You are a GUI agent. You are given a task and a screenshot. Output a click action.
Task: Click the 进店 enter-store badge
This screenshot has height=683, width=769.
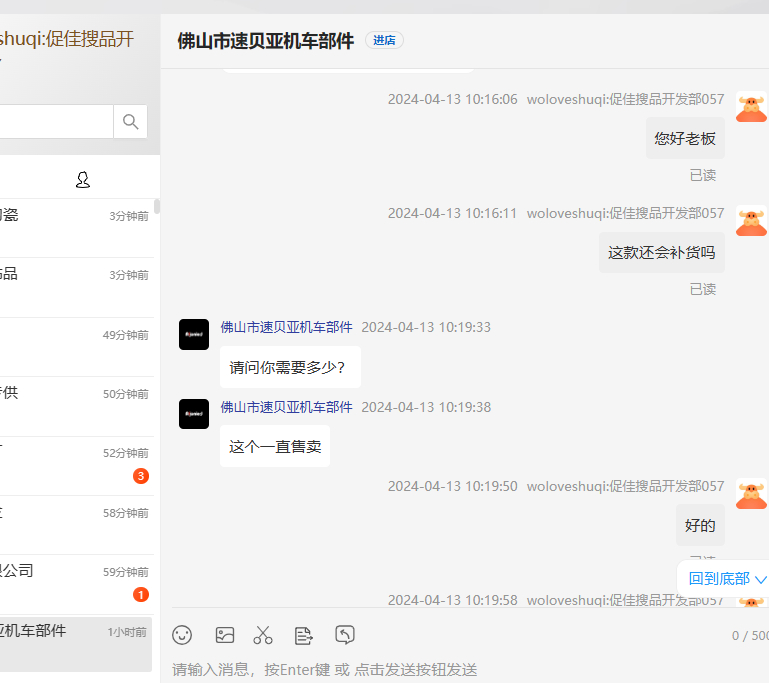coord(384,41)
